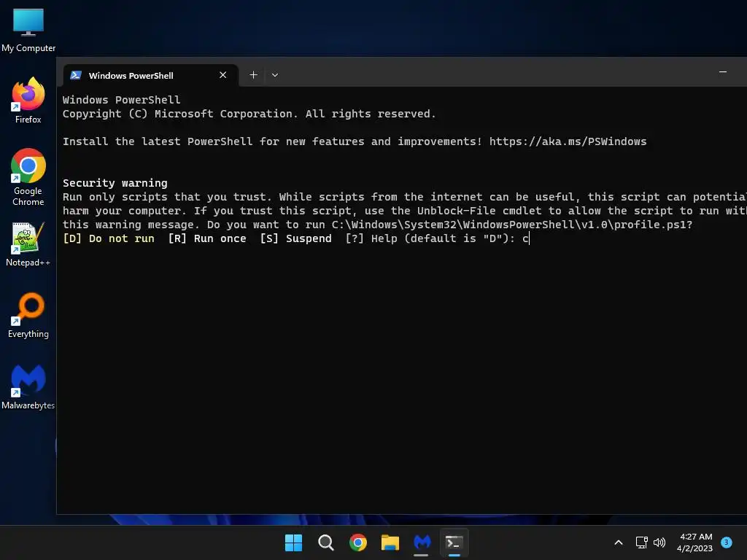Open the Google Chrome desktop shortcut
This screenshot has width=747, height=560.
coord(28,177)
